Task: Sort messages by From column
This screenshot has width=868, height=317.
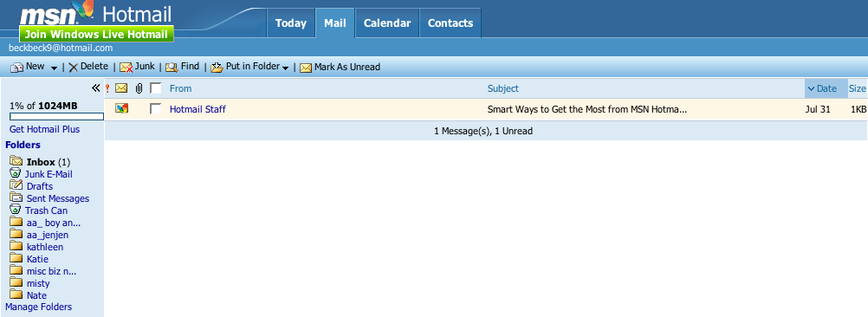Action: 180,88
